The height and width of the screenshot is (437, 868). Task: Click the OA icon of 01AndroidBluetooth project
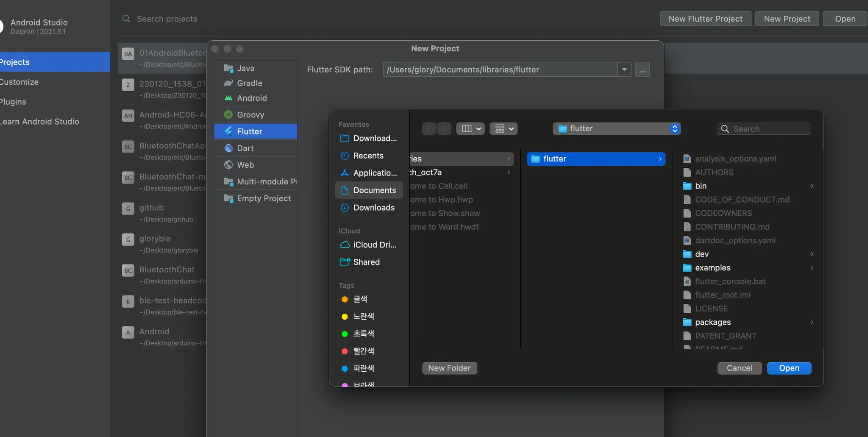point(128,54)
